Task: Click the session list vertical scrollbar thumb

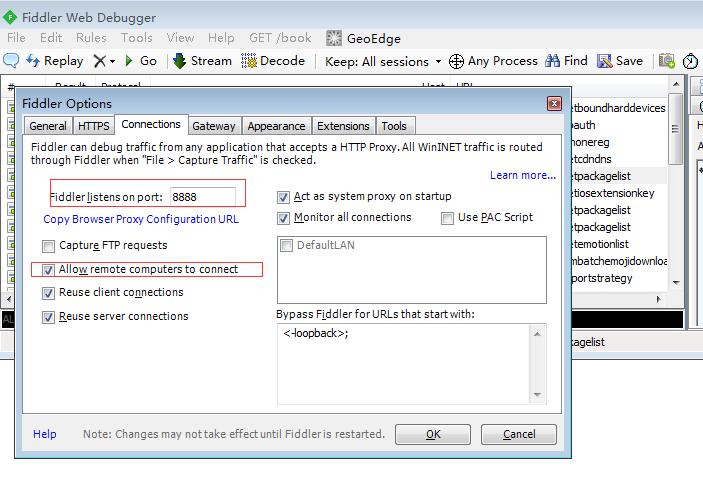Action: (676, 130)
